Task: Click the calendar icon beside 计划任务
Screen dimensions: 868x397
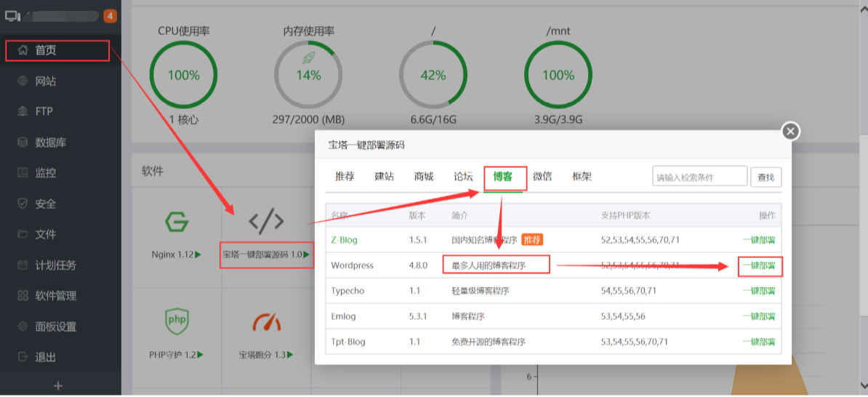Action: click(23, 265)
